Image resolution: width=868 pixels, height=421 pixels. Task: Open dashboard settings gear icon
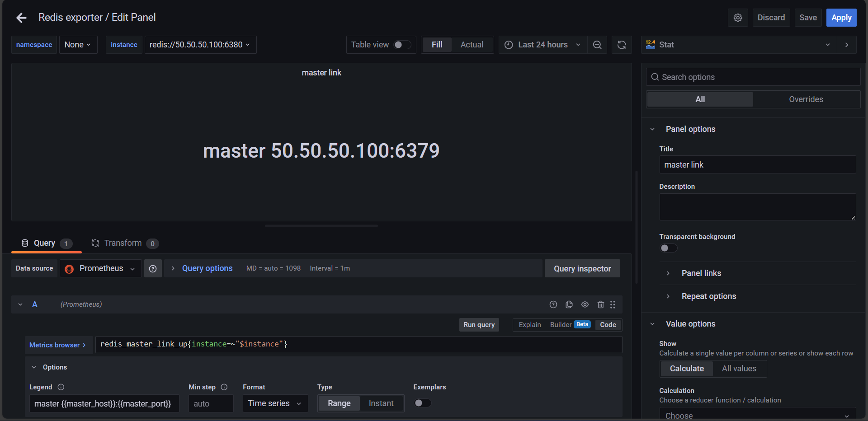tap(738, 18)
